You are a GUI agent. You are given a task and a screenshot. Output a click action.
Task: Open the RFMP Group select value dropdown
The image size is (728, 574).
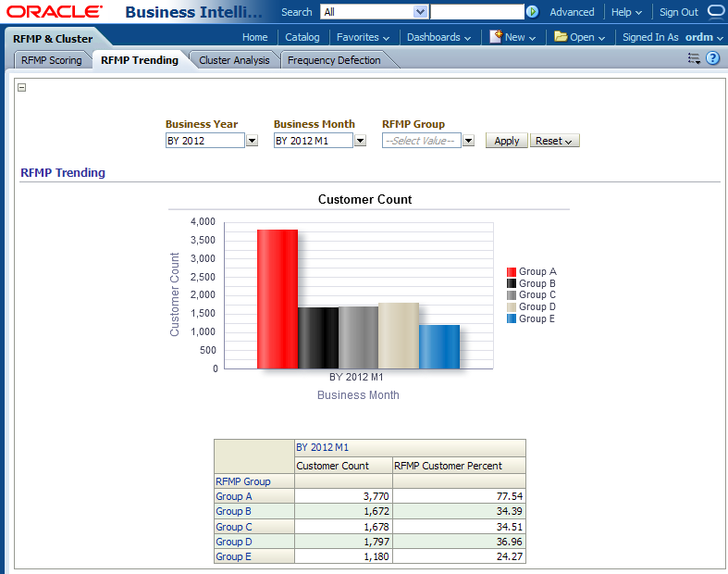(x=468, y=141)
